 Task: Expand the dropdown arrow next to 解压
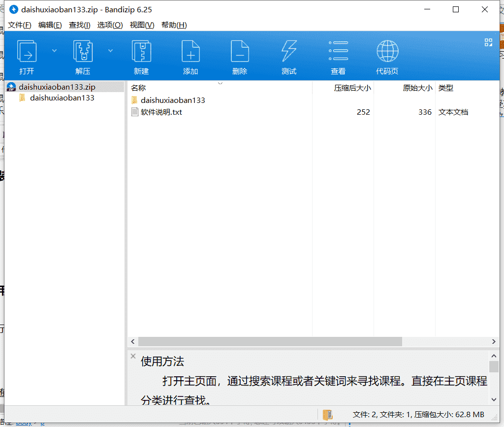pyautogui.click(x=110, y=50)
